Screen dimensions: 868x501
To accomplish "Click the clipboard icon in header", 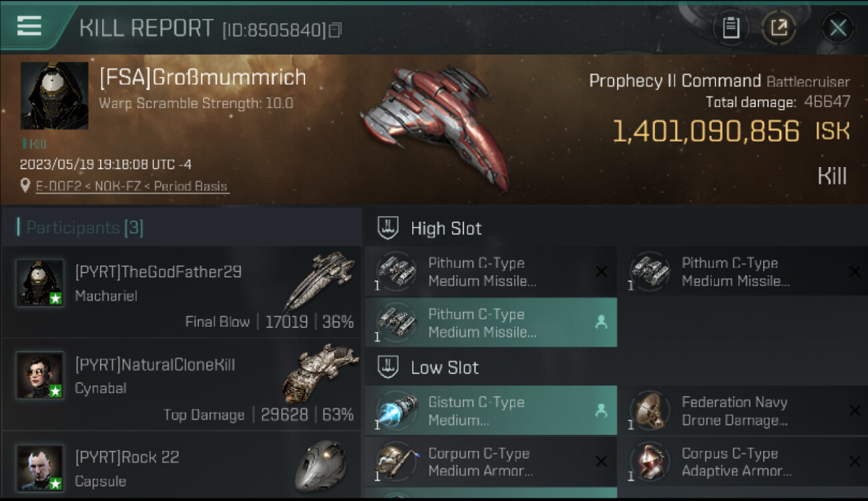I will (731, 28).
